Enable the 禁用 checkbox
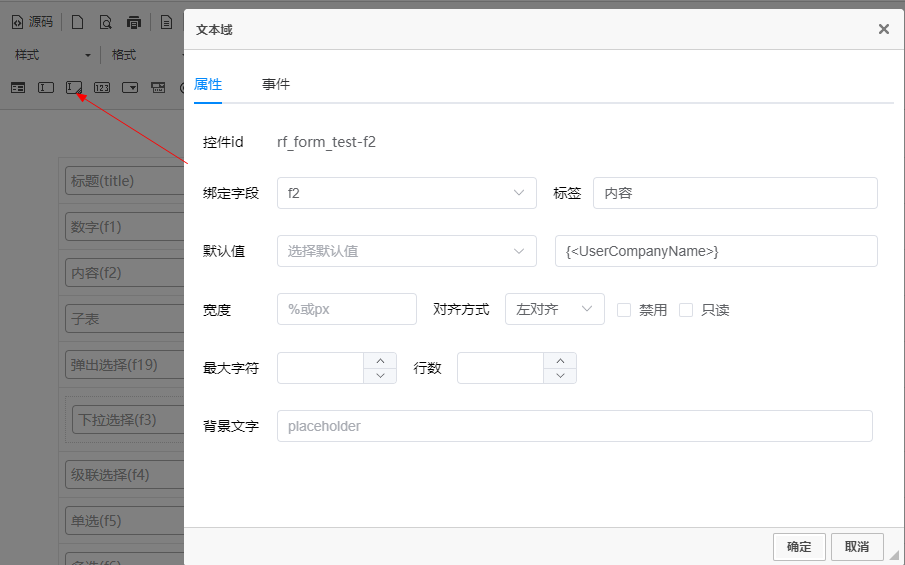Screen dimensions: 905x565 point(624,310)
